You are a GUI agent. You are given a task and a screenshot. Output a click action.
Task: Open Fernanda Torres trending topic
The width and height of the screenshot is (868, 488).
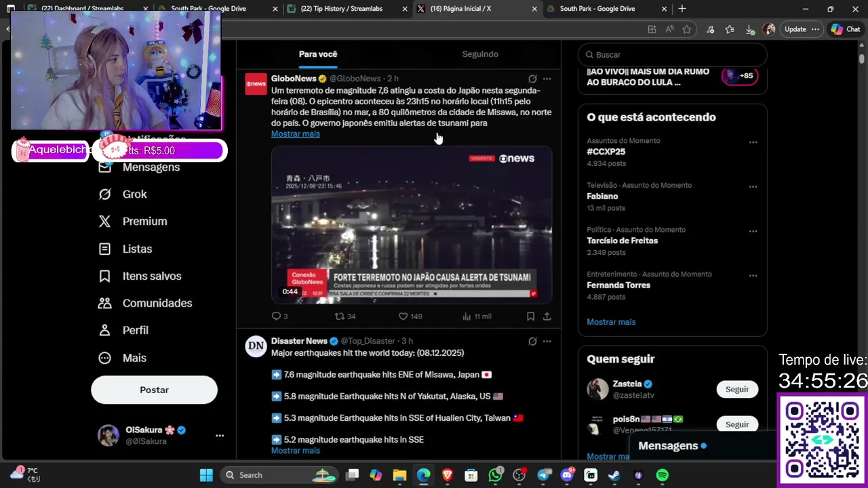point(618,285)
